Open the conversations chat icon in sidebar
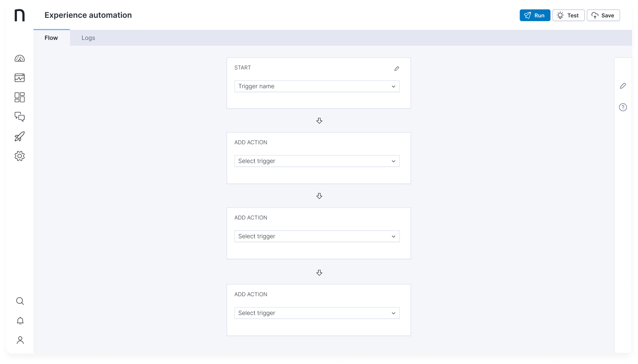 (20, 117)
